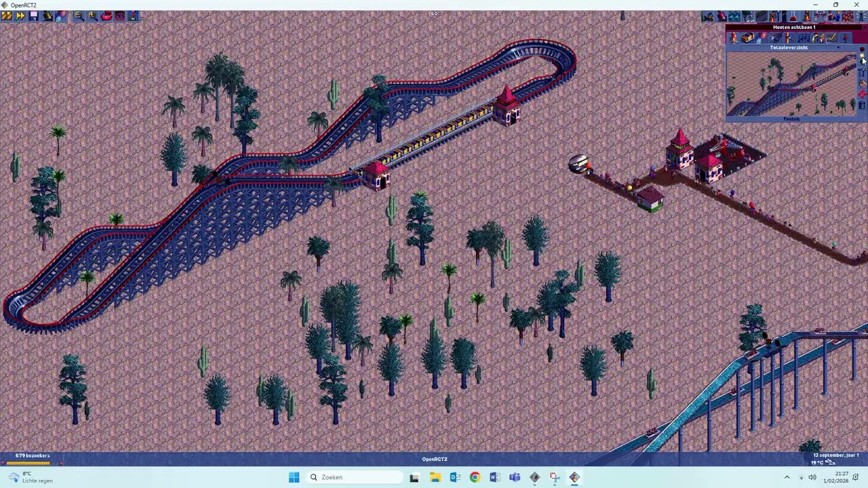Click the yellow coaster train at station
Viewport: 868px width, 488px height.
pyautogui.click(x=437, y=134)
